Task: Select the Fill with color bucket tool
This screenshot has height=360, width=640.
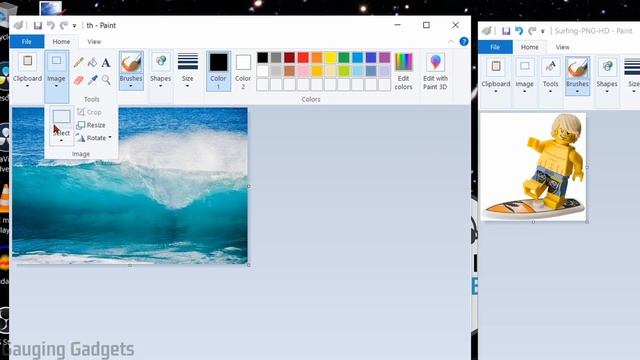Action: point(92,62)
